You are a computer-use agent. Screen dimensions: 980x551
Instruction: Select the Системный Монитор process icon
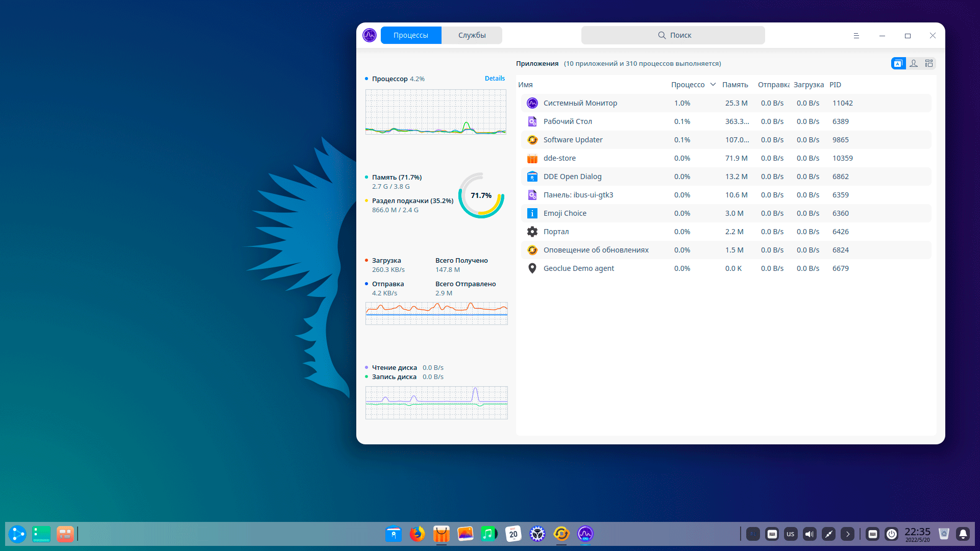[x=532, y=103]
